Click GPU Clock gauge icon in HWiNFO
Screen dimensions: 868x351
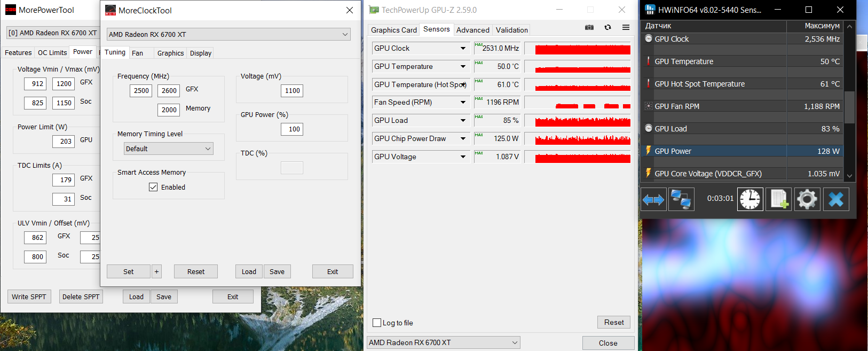(649, 38)
